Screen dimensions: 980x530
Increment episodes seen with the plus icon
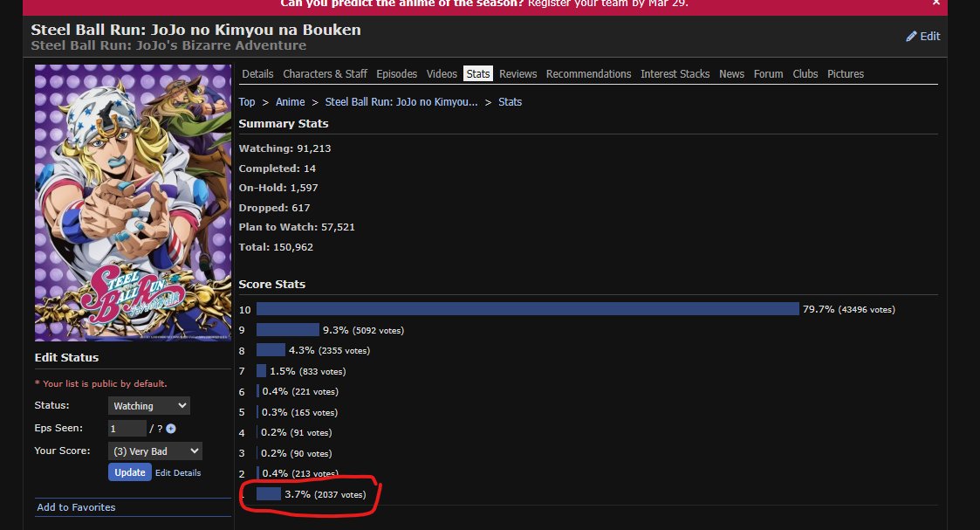click(x=171, y=429)
